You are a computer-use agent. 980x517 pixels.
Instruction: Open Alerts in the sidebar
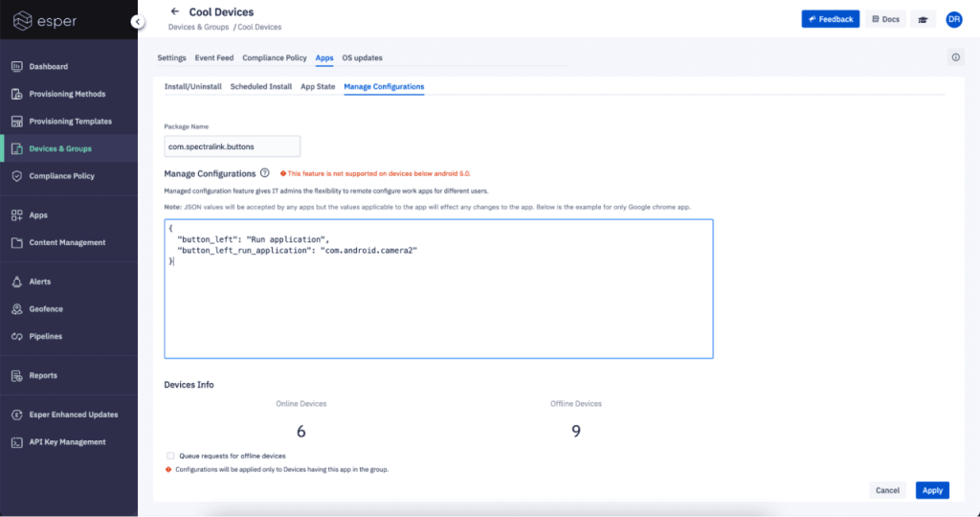pos(40,281)
